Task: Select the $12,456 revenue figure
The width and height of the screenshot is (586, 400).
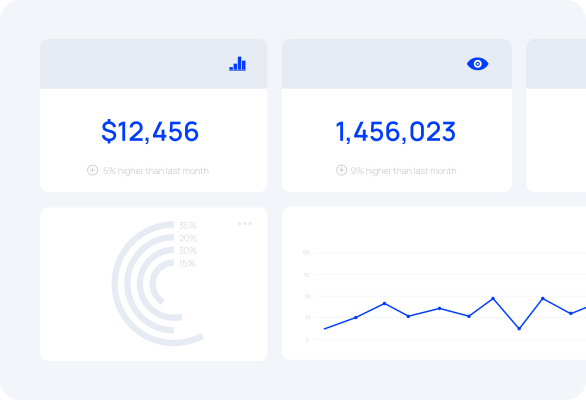Action: (x=150, y=131)
